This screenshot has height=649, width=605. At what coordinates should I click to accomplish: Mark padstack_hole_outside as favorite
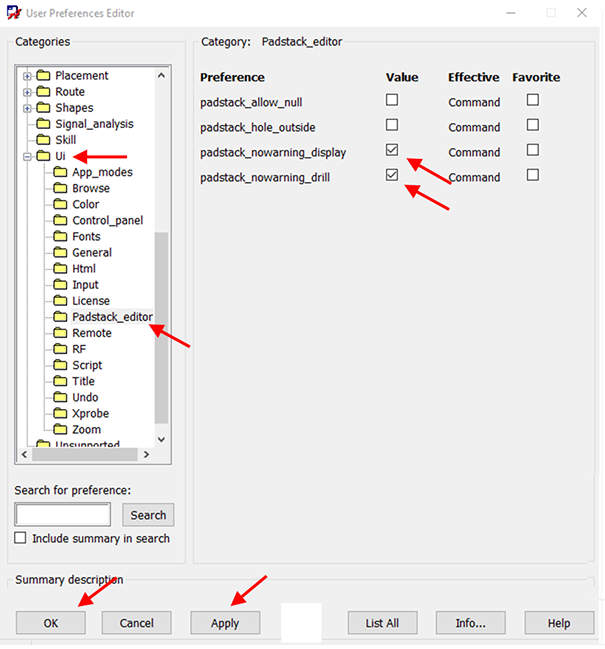(533, 125)
